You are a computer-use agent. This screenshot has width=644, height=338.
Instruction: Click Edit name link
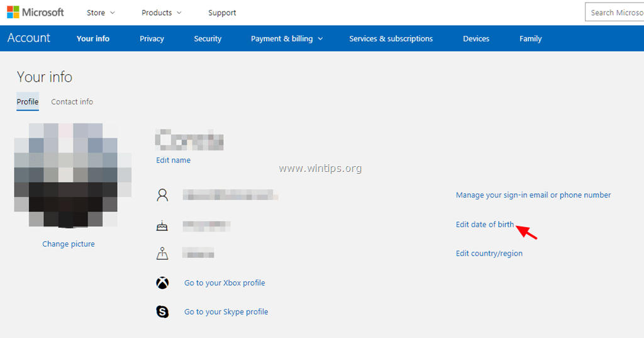pos(173,160)
